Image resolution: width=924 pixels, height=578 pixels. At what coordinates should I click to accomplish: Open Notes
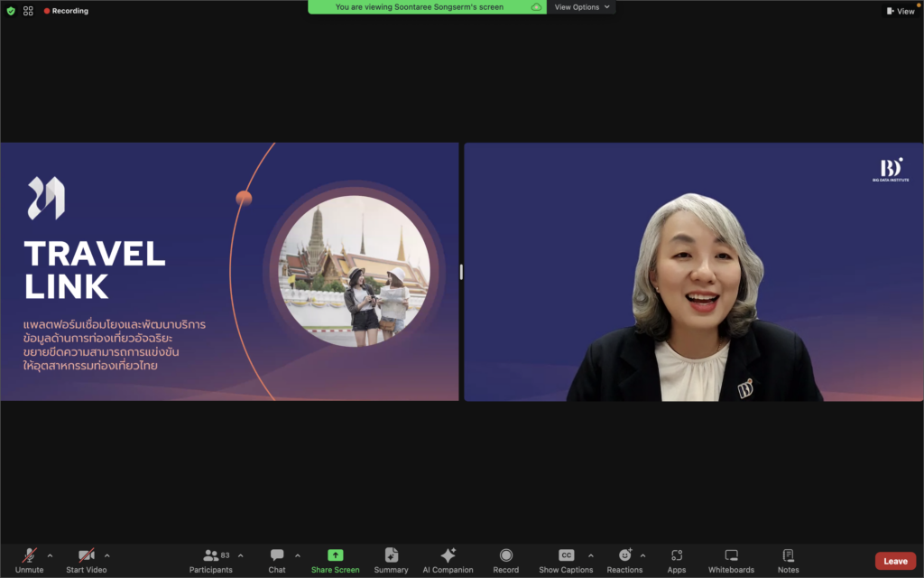tap(788, 555)
